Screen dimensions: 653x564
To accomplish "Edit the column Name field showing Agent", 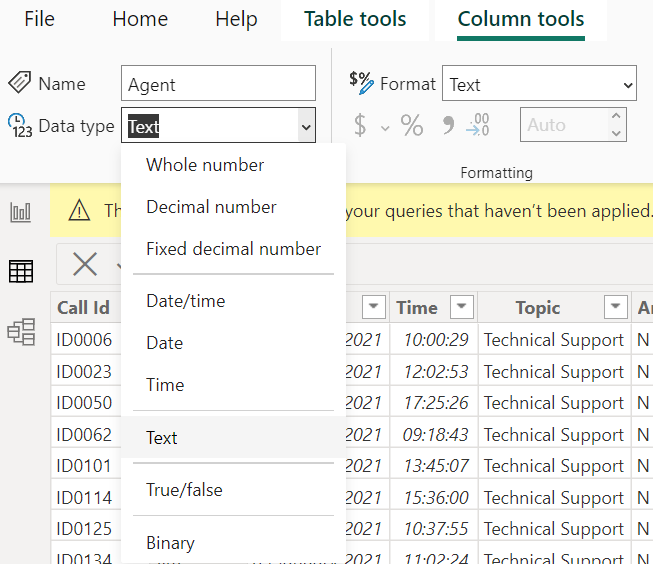I will coord(218,83).
